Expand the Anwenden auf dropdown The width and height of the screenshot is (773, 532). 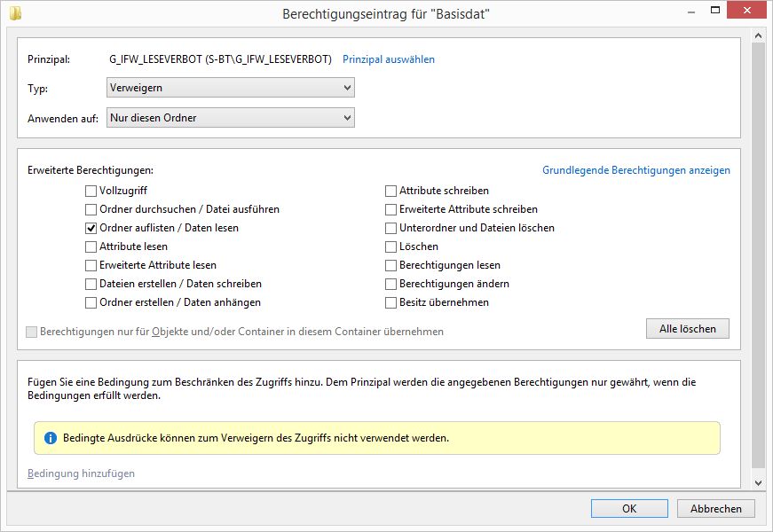(230, 118)
